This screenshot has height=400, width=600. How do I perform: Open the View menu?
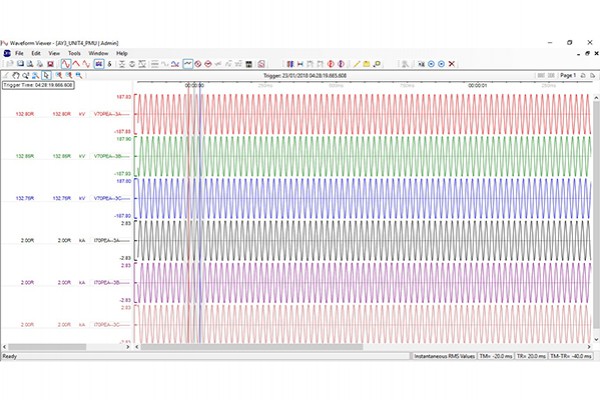[x=54, y=53]
